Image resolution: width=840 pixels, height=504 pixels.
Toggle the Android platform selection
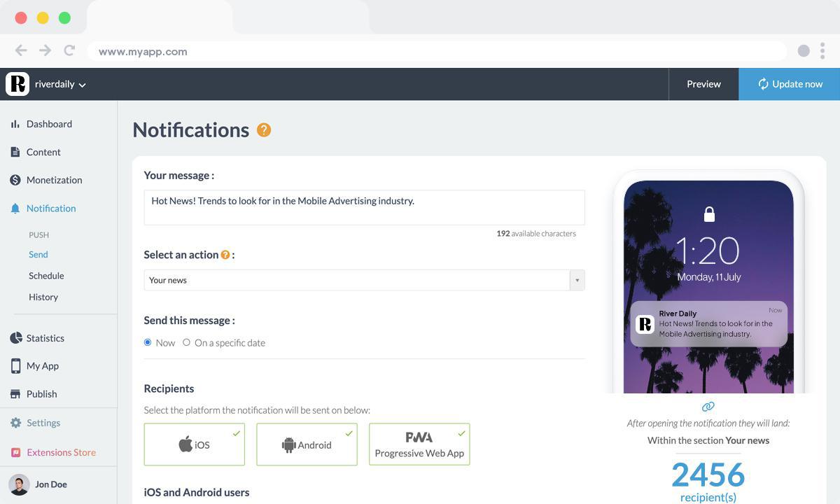click(307, 444)
